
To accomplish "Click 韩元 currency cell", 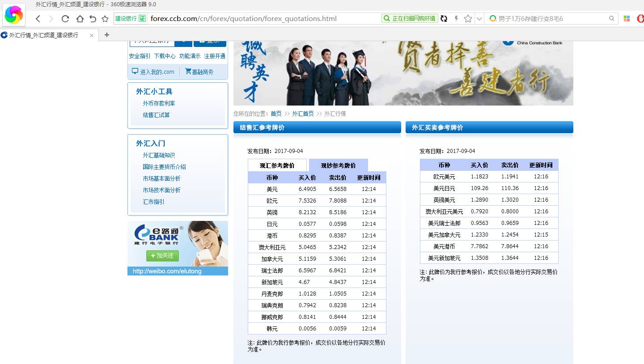I will [x=272, y=329].
